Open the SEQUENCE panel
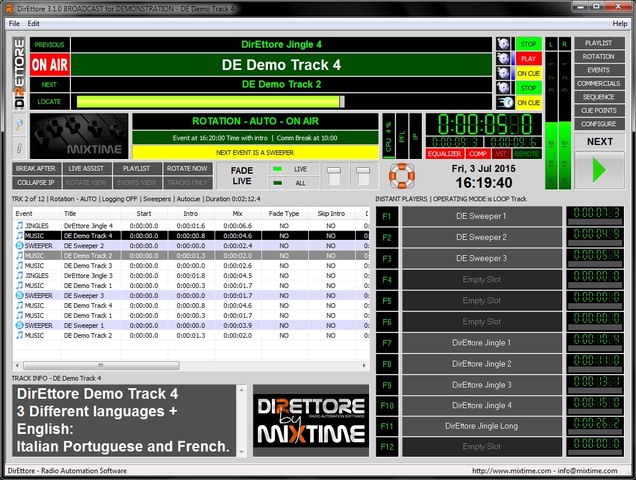The width and height of the screenshot is (636, 480). pyautogui.click(x=599, y=97)
